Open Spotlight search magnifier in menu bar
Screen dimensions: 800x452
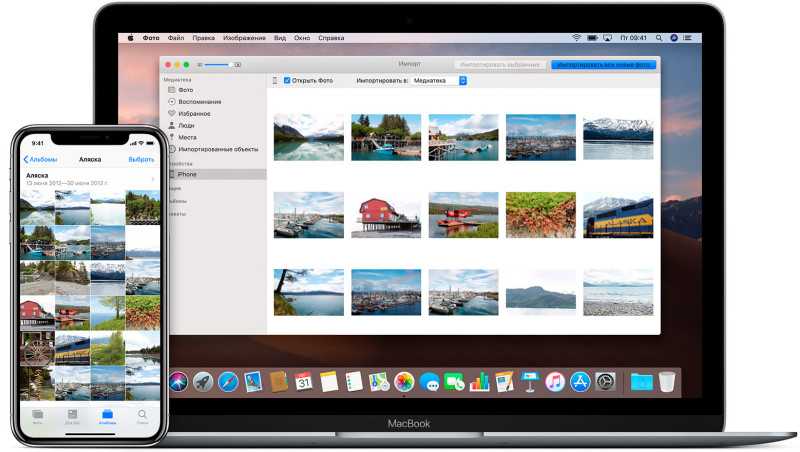click(659, 38)
